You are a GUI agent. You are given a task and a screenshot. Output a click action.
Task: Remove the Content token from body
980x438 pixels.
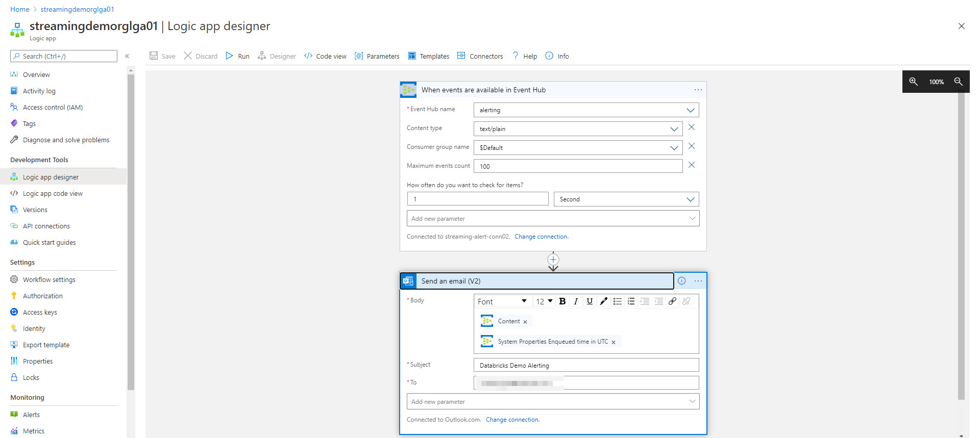point(525,322)
